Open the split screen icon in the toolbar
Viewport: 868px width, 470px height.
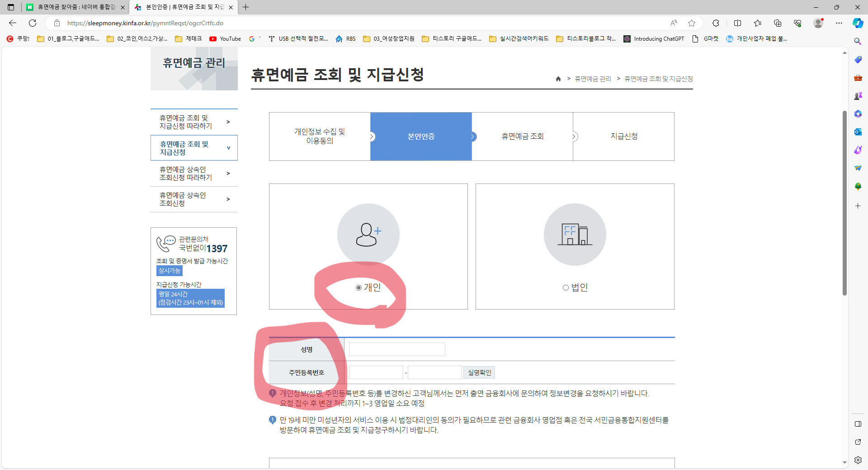[737, 23]
